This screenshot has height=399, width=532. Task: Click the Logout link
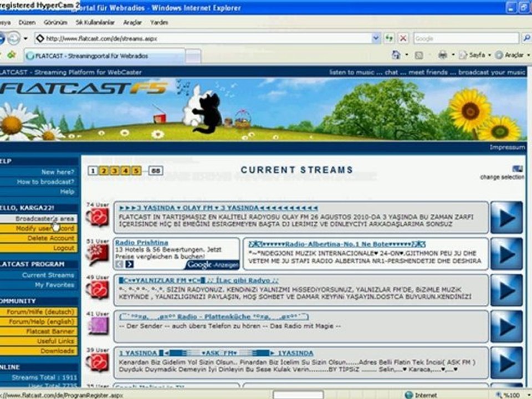click(39, 248)
